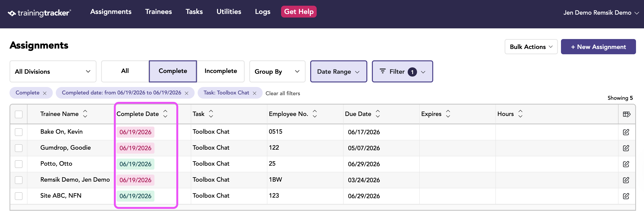Click the red 06/19/2026 date for Gumdrop, Goodie

(135, 148)
